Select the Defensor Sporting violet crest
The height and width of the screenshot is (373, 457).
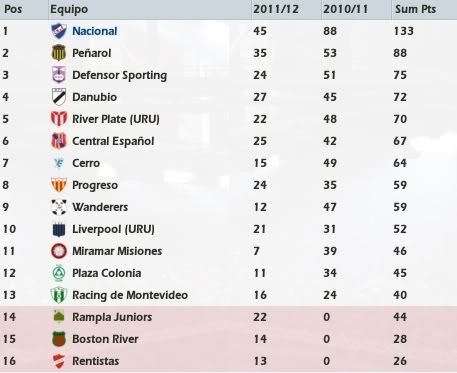[x=59, y=75]
